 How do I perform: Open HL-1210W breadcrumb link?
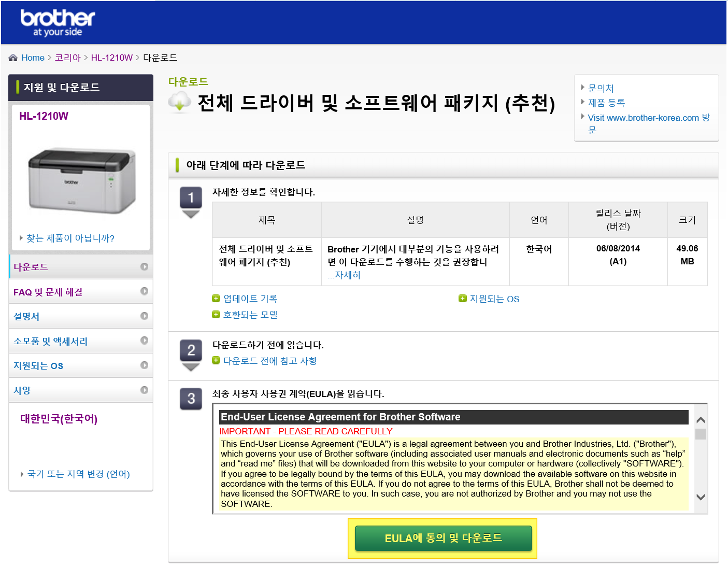click(111, 58)
